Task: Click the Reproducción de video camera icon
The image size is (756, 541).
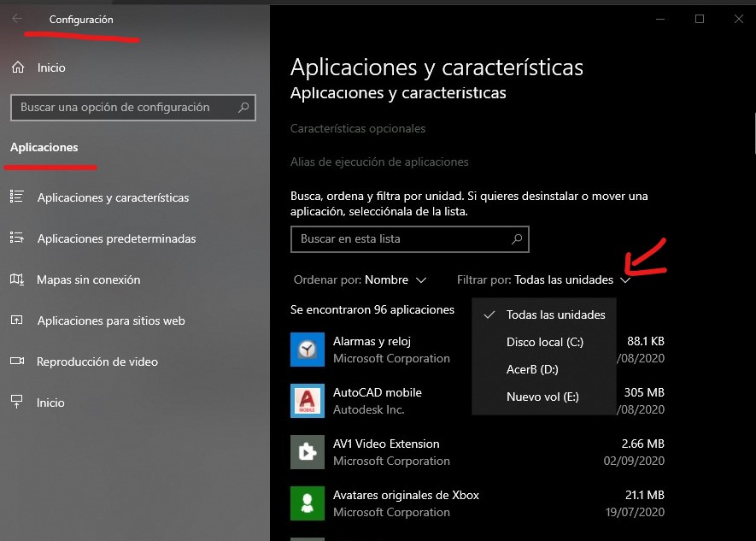Action: pyautogui.click(x=17, y=361)
